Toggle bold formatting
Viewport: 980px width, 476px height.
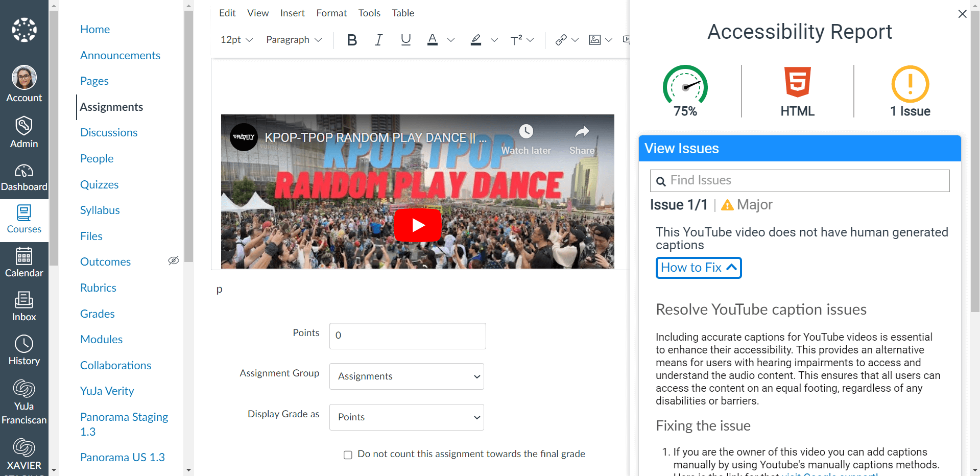click(x=352, y=40)
